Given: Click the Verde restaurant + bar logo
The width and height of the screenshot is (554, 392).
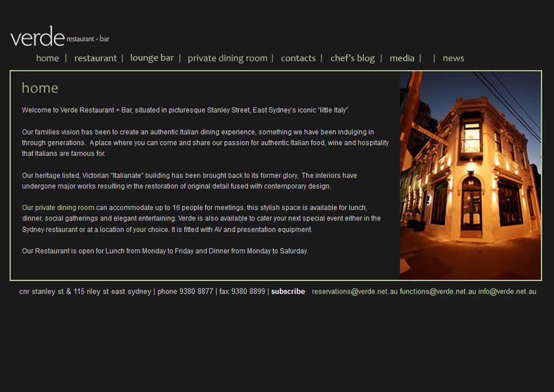Looking at the screenshot, I should pos(59,37).
